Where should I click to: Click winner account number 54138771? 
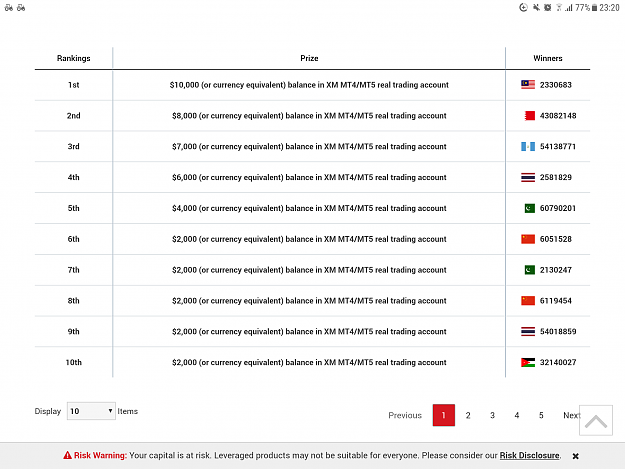[558, 146]
